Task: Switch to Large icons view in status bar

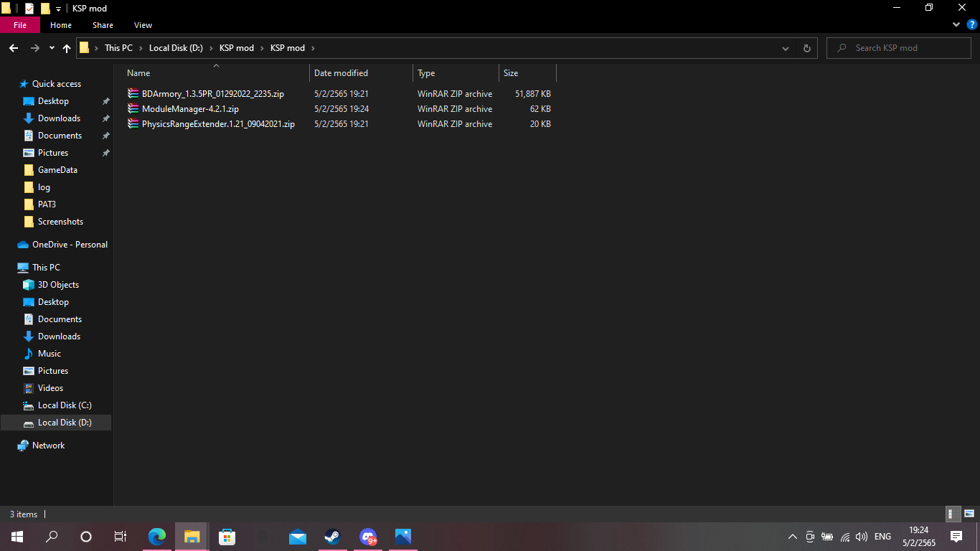Action: (x=969, y=514)
